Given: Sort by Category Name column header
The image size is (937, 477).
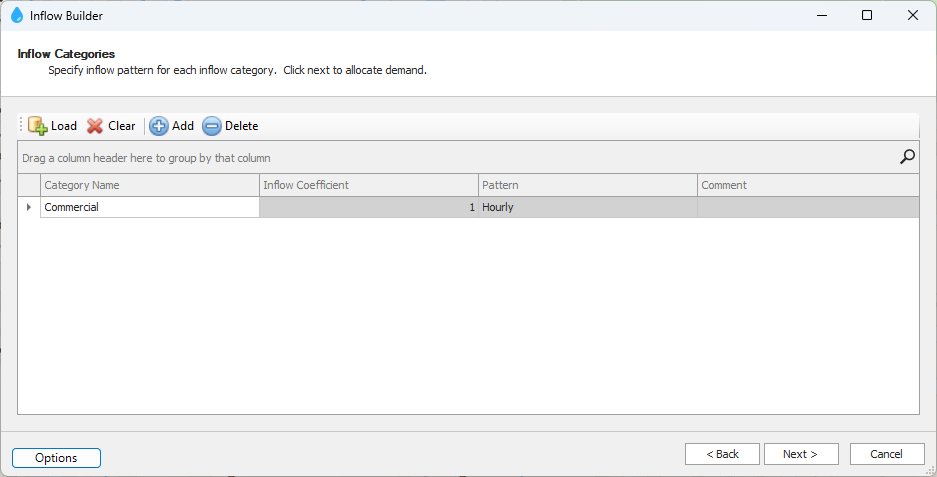Looking at the screenshot, I should pos(150,185).
